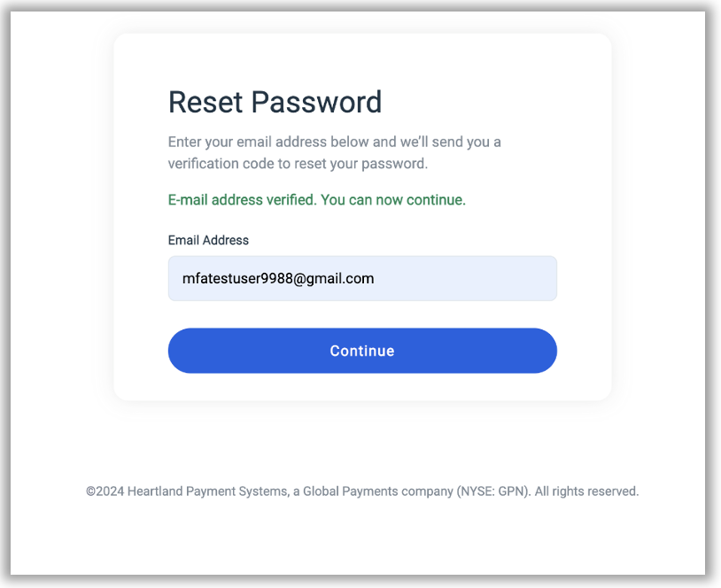The height and width of the screenshot is (588, 721).
Task: Click the "(NYSE: GPN)" footer text
Action: pyautogui.click(x=494, y=491)
